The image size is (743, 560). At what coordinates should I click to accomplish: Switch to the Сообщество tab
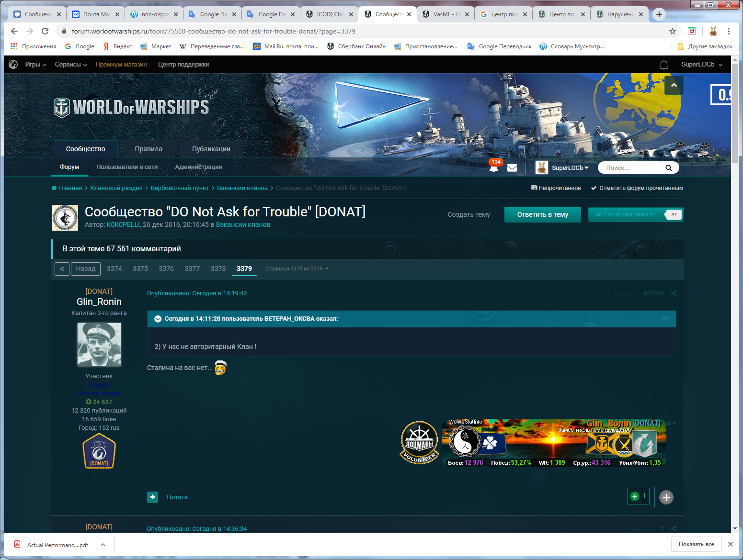[x=86, y=149]
